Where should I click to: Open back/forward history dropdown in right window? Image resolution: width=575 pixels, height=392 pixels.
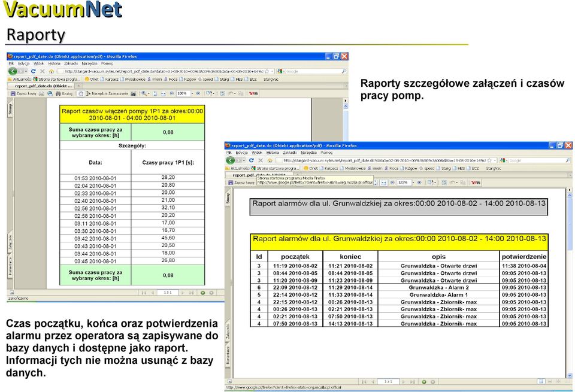(244, 160)
